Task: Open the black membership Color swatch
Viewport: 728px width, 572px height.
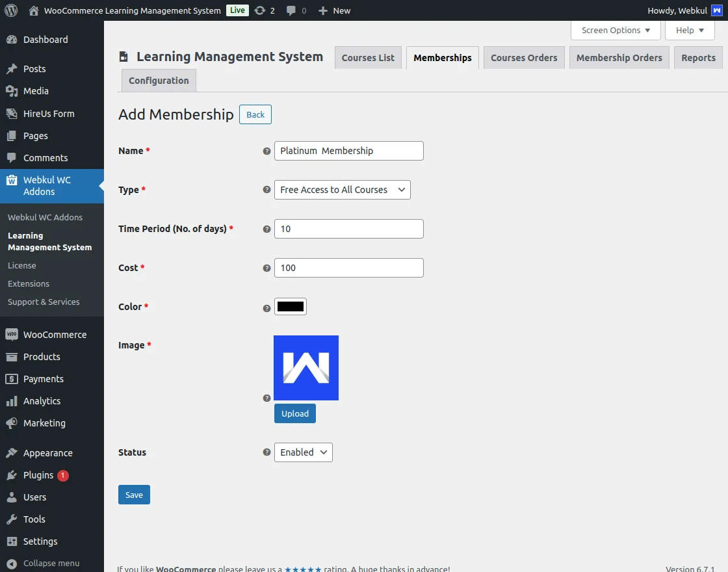Action: click(x=291, y=306)
